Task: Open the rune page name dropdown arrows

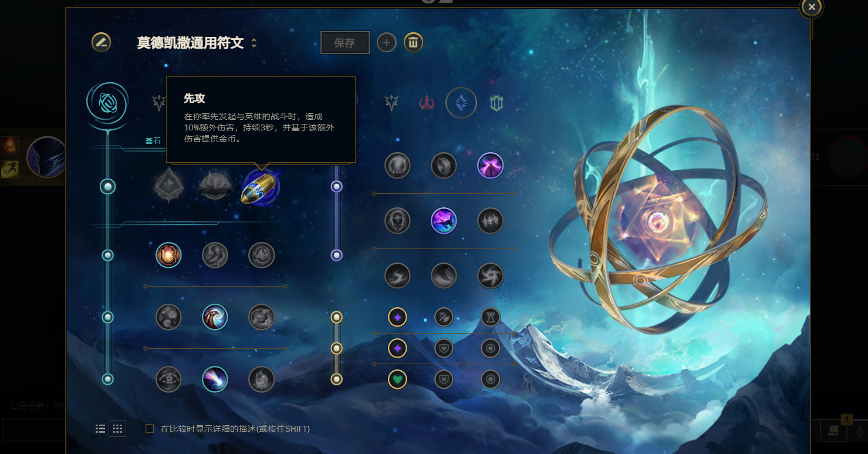Action: point(254,43)
